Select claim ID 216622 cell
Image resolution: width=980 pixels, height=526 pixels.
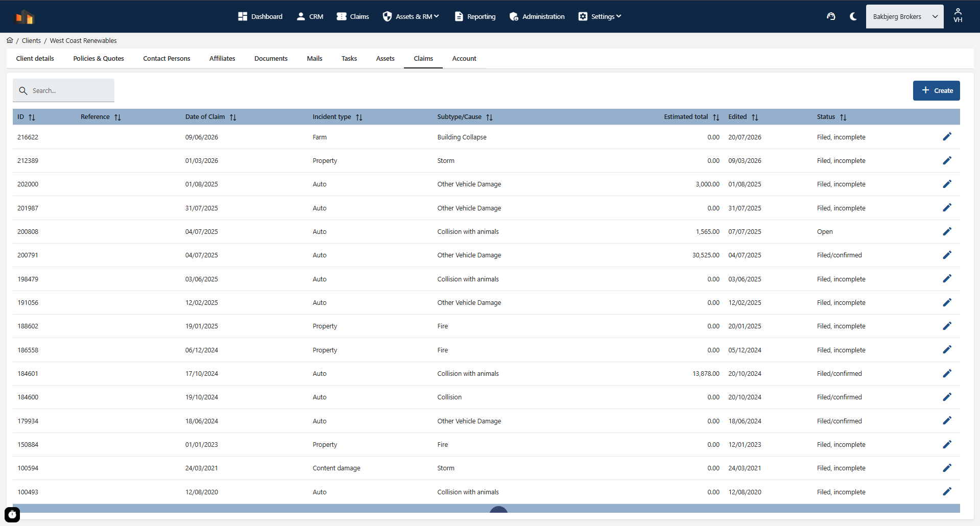pos(28,137)
